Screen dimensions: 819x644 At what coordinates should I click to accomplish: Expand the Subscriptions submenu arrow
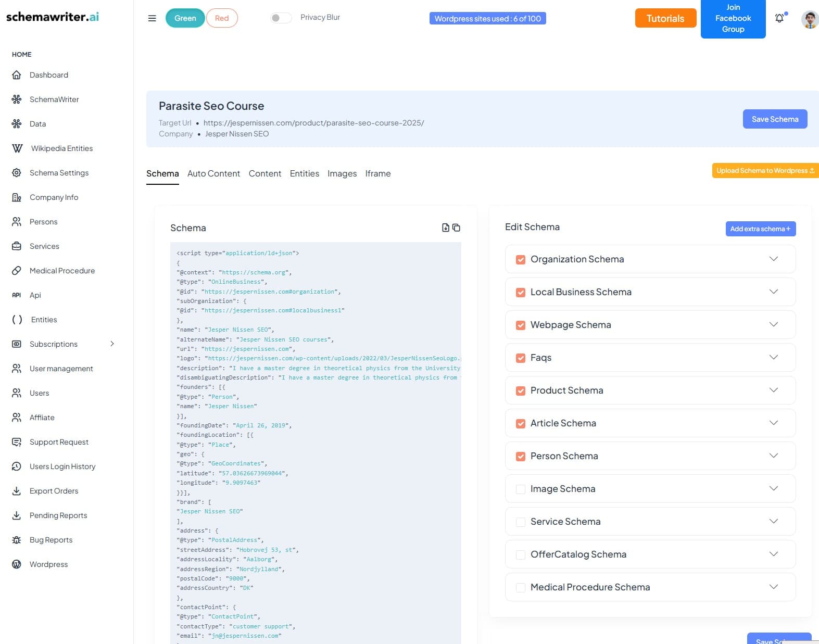click(x=112, y=344)
